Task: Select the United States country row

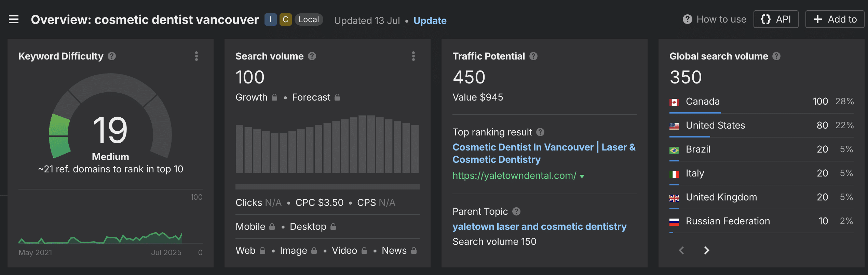Action: click(761, 126)
